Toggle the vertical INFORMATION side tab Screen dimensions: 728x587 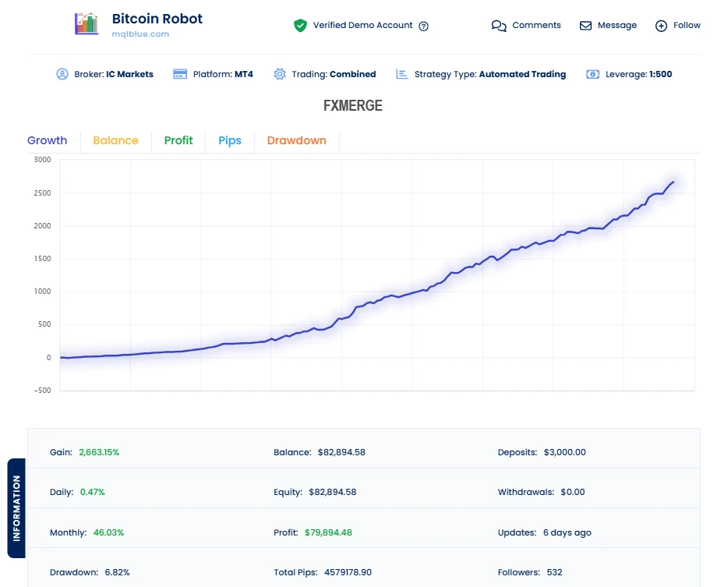[16, 508]
